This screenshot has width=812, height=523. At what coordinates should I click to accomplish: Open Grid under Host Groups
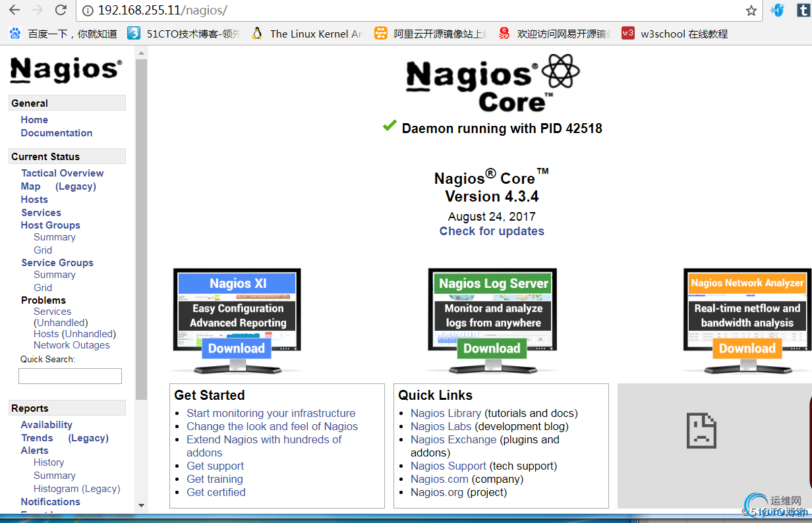(x=43, y=250)
